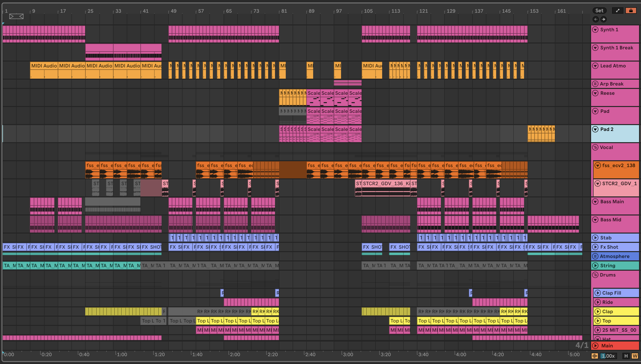
Task: Fold the Drums group track
Action: 595,275
